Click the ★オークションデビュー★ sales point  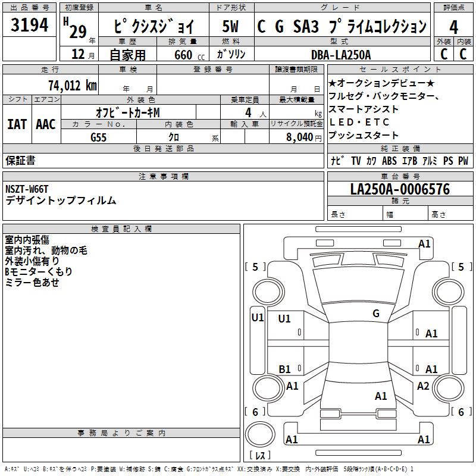pos(381,83)
